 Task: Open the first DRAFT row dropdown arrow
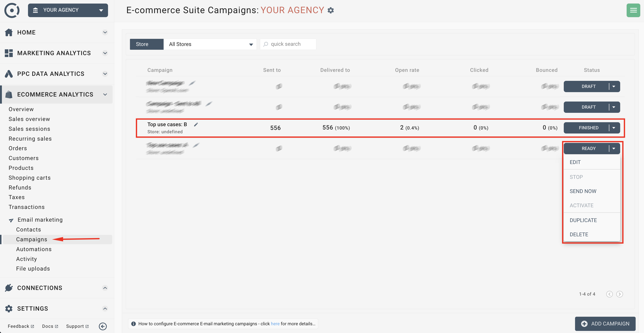point(614,86)
